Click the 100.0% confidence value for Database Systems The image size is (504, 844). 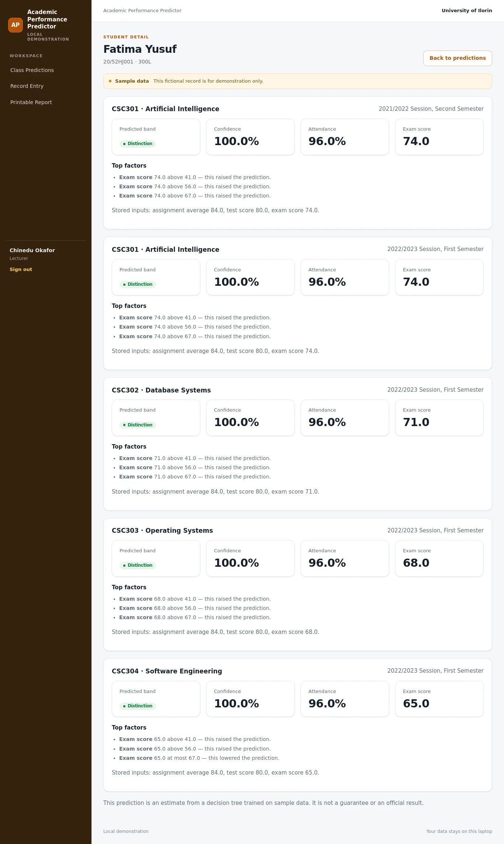[237, 422]
